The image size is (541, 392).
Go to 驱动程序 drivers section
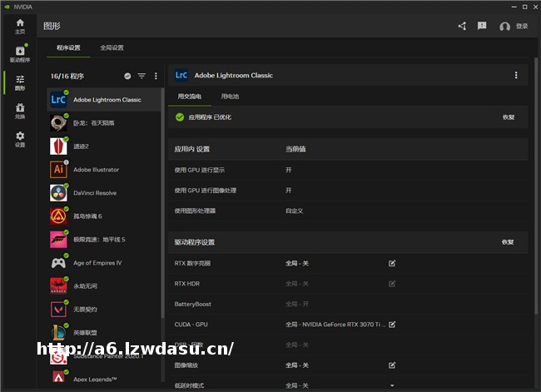(20, 54)
